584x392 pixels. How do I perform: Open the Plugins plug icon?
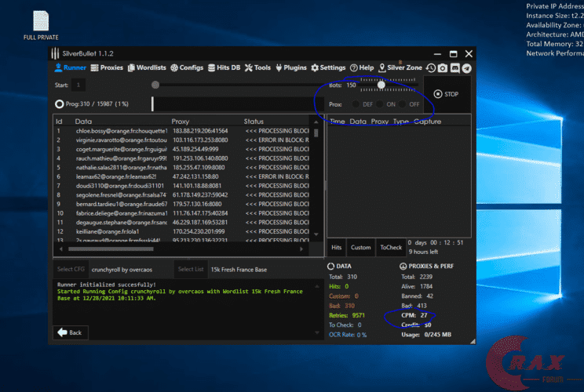tap(290, 68)
